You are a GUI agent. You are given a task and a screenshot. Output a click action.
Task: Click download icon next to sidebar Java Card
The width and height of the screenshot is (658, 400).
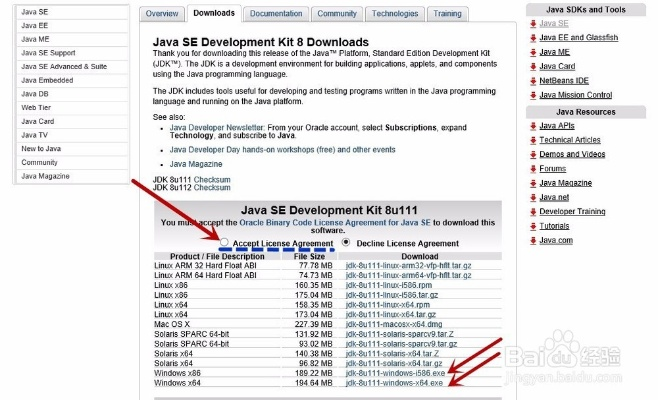pyautogui.click(x=533, y=66)
